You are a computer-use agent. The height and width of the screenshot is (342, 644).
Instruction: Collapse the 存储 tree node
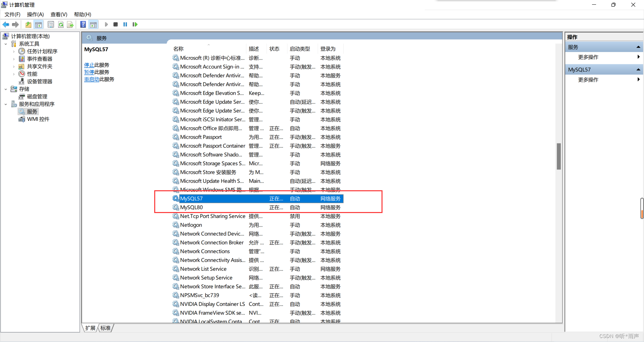(x=6, y=89)
